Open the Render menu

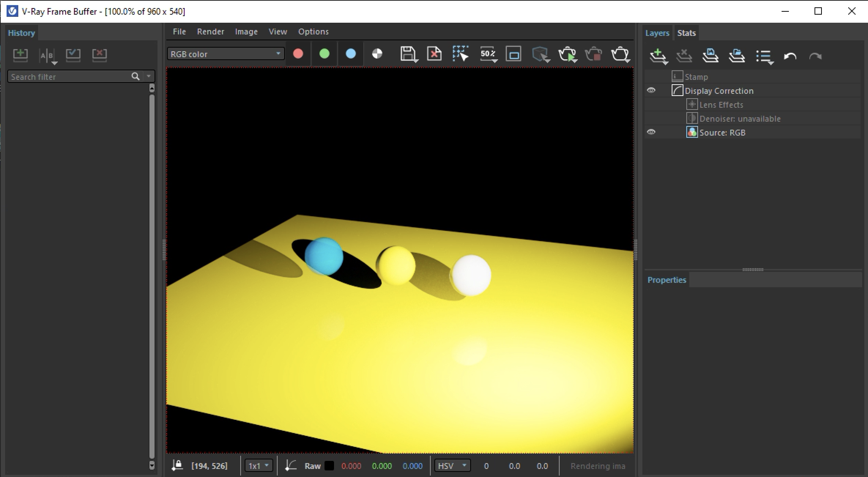pyautogui.click(x=210, y=32)
